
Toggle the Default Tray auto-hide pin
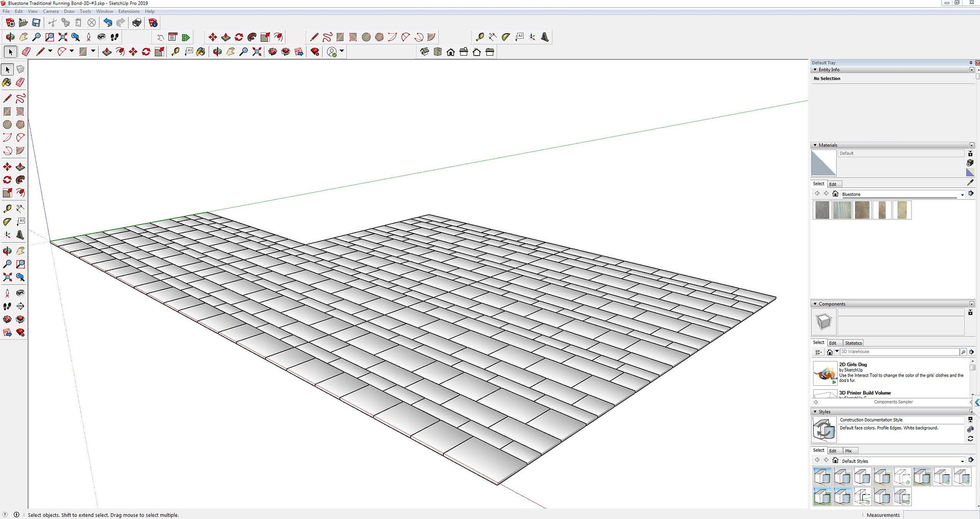970,63
